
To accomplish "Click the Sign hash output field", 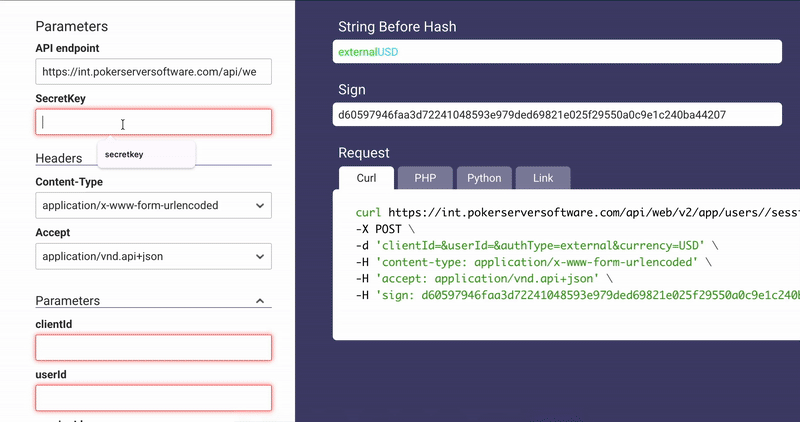I will [557, 115].
